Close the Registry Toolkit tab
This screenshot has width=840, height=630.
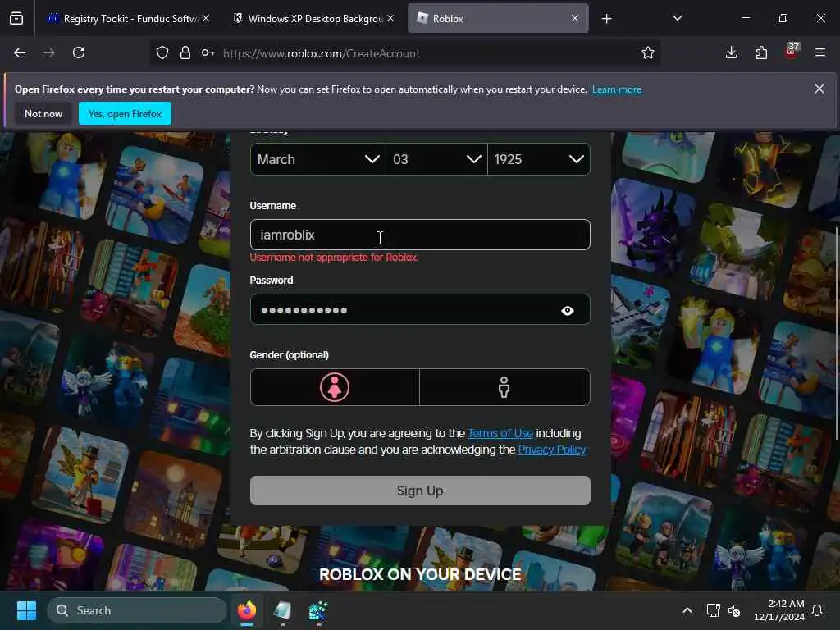[206, 19]
